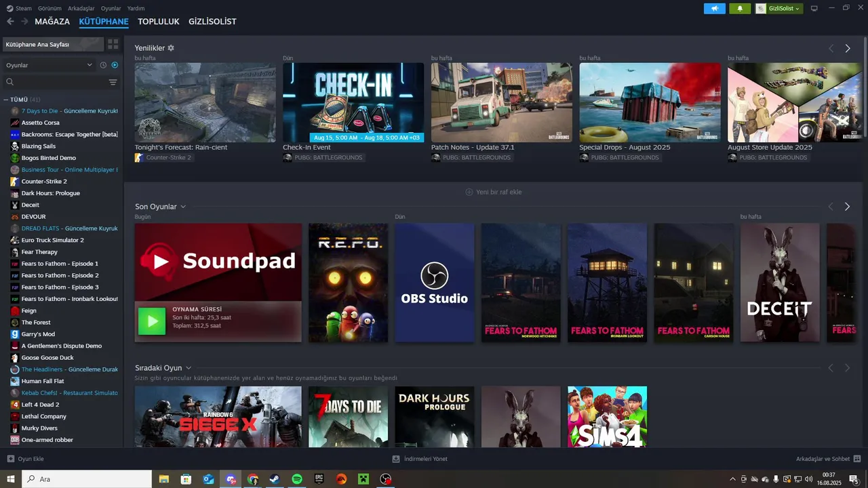Open the OBS Studio cover tile

coord(435,283)
